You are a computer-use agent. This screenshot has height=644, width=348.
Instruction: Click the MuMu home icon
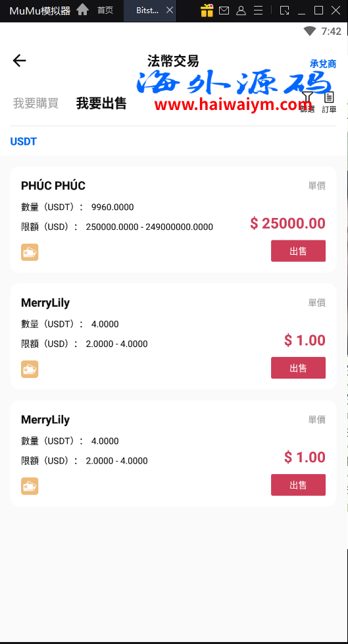(x=82, y=10)
